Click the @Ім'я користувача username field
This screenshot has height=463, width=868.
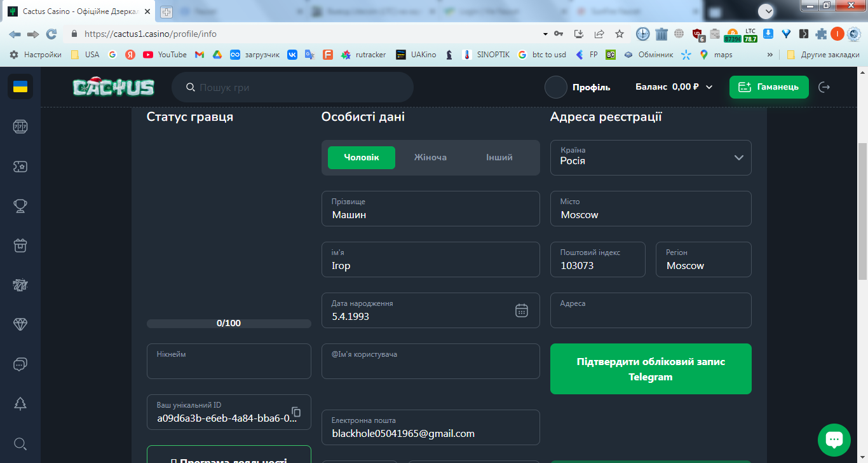(431, 361)
